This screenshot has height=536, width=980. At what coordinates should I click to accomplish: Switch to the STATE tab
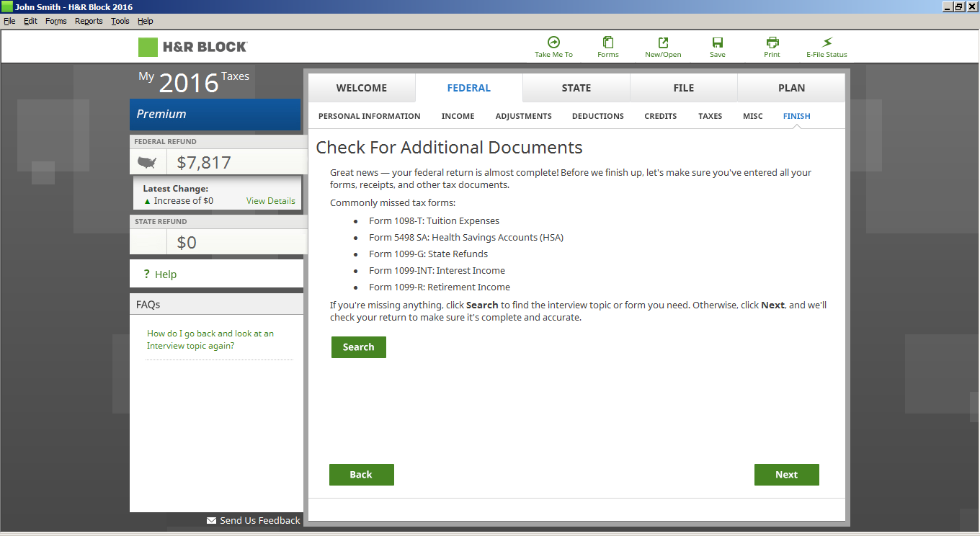pyautogui.click(x=576, y=88)
